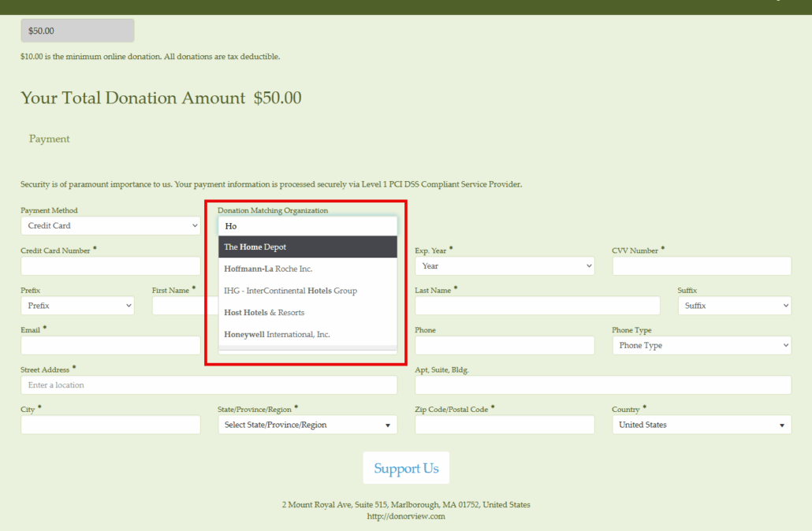The width and height of the screenshot is (812, 531).
Task: Click the Payment section heading
Action: tap(49, 139)
